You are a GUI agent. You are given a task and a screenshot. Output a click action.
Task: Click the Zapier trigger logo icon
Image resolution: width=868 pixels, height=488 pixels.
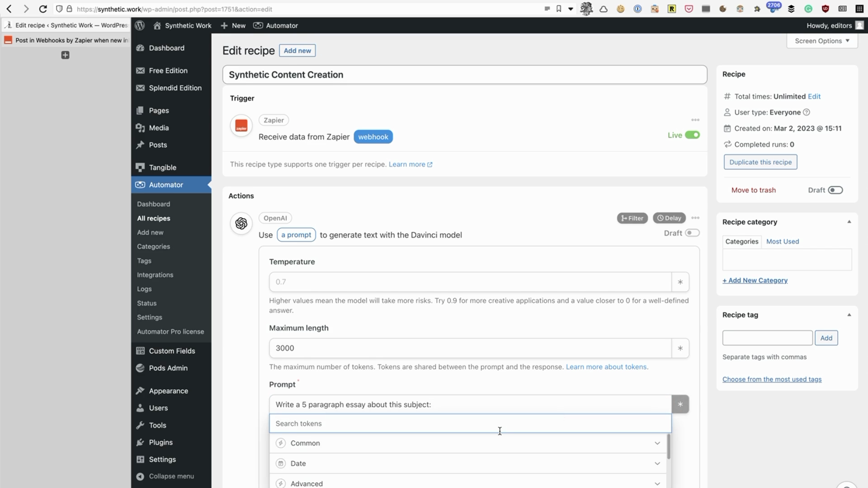point(241,126)
